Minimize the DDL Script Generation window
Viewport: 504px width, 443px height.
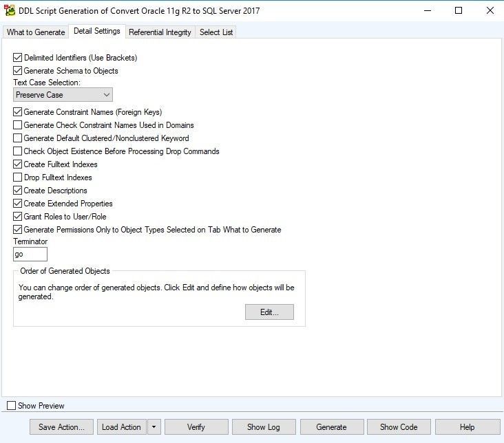428,10
